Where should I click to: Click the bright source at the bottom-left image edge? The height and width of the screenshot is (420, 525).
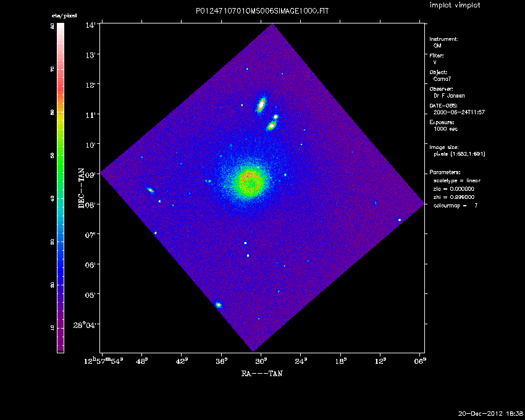point(218,304)
